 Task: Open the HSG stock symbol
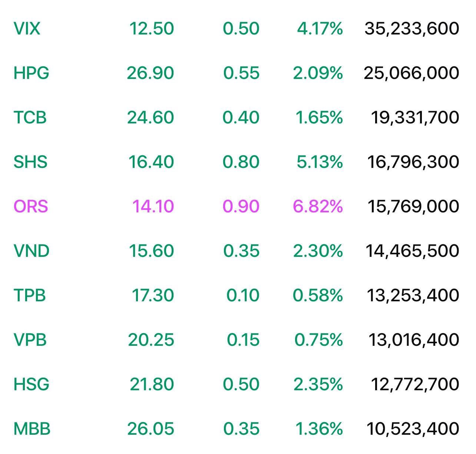pos(31,384)
